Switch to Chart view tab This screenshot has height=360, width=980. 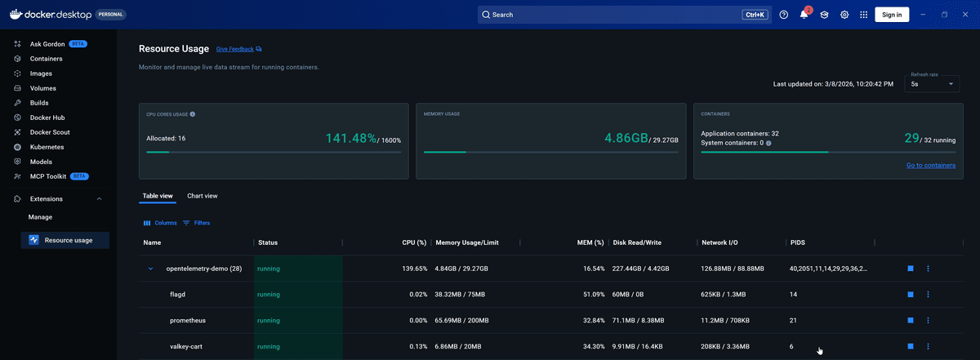[x=203, y=196]
